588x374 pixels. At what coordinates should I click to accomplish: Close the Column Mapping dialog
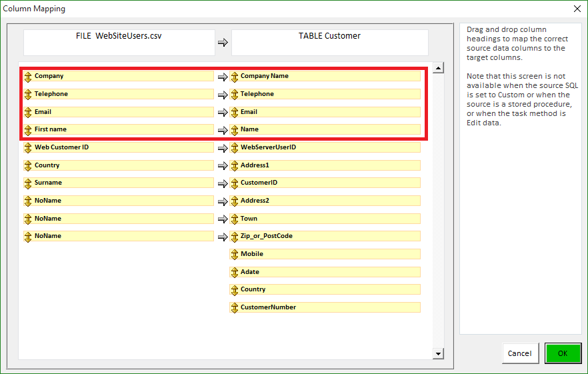coord(577,9)
